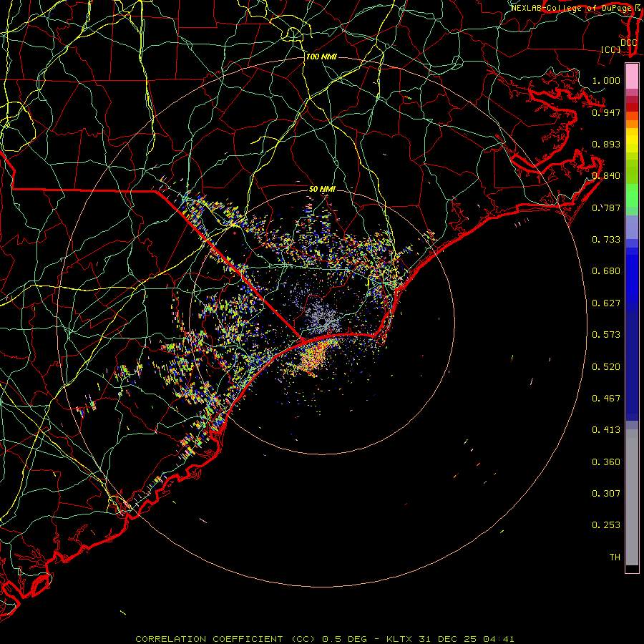Click the 1.000 value on the color scale
Image resolution: width=644 pixels, height=644 pixels.
[x=606, y=80]
